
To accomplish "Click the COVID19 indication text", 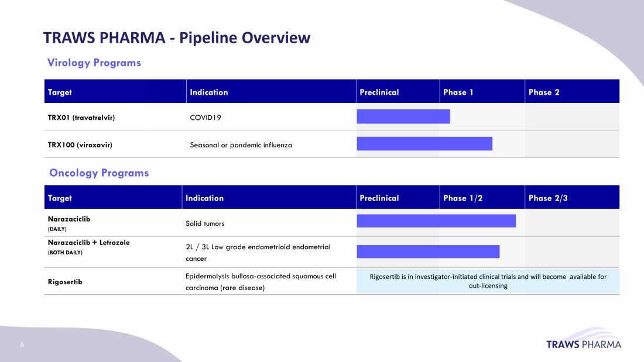I will [205, 118].
